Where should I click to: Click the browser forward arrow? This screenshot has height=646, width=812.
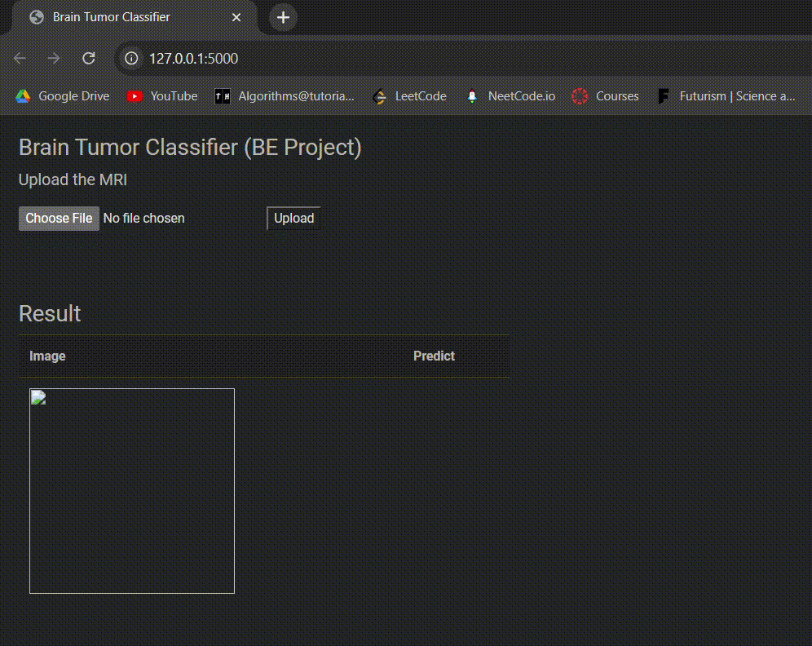click(x=54, y=59)
